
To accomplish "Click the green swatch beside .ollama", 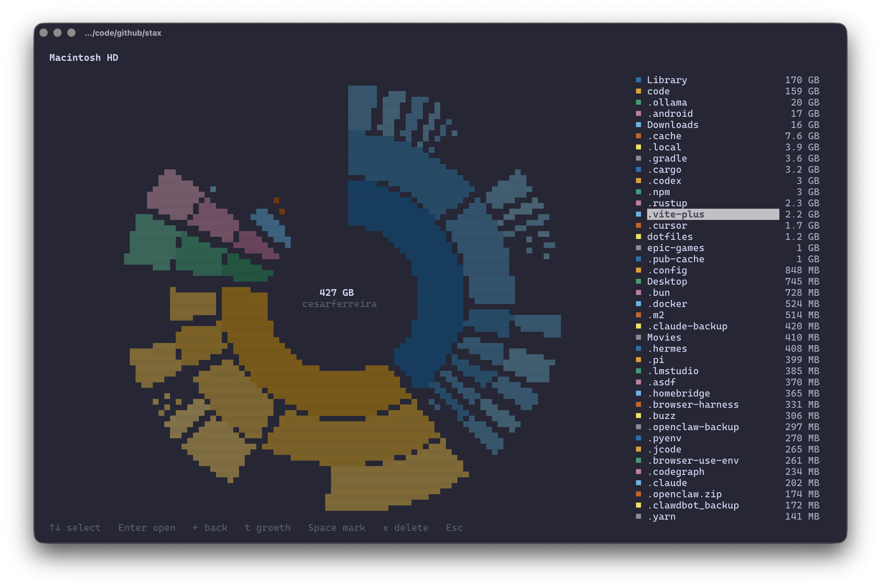I will (638, 102).
